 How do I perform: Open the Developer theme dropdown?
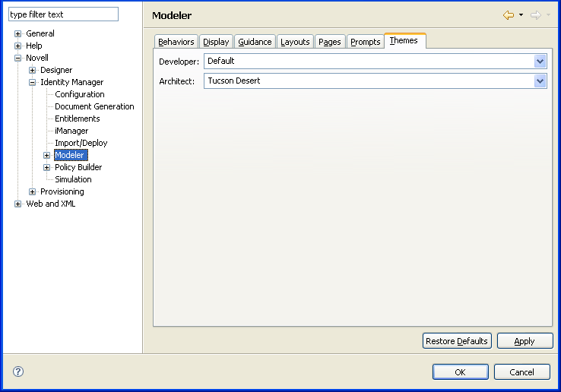pyautogui.click(x=540, y=62)
